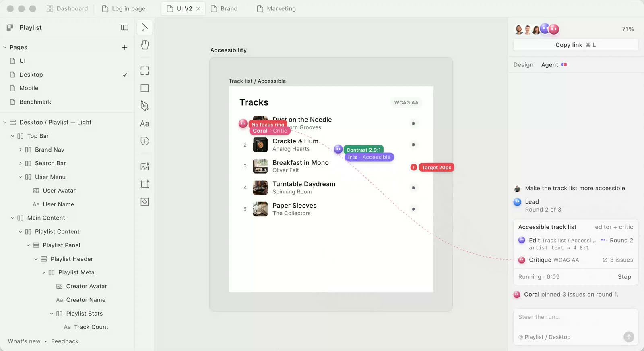Close the UI V2 tab
Screen dimensions: 644x351
point(198,8)
